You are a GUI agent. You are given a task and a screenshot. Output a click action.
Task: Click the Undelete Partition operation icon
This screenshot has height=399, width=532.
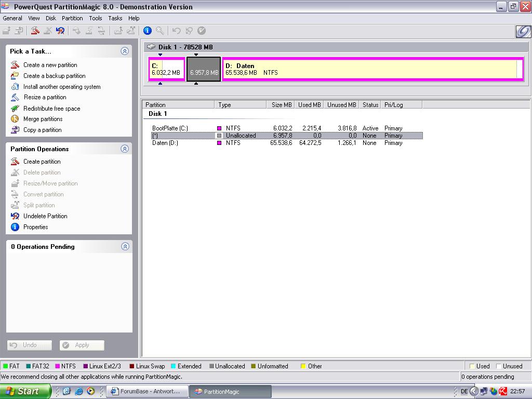(x=15, y=216)
